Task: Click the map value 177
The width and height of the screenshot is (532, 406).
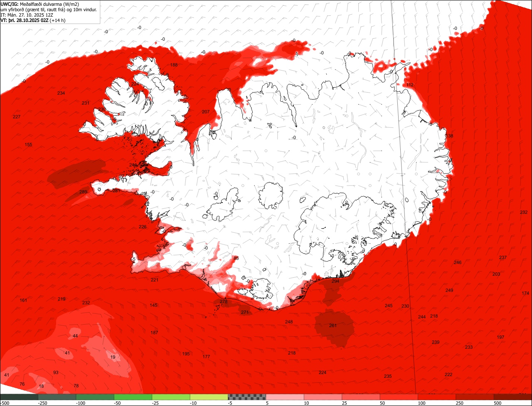Action: [x=206, y=357]
